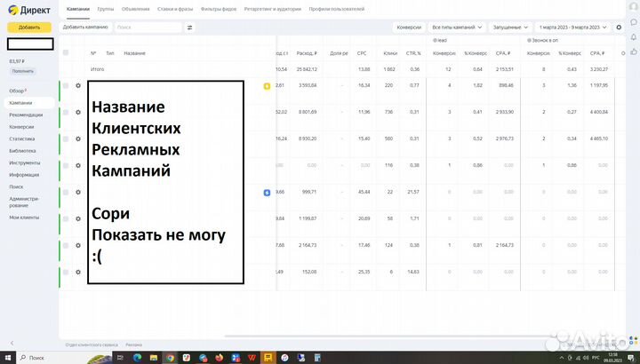Expand the 'Все типы кампаний' dropdown
Image resolution: width=640 pixels, height=364 pixels.
(x=457, y=28)
